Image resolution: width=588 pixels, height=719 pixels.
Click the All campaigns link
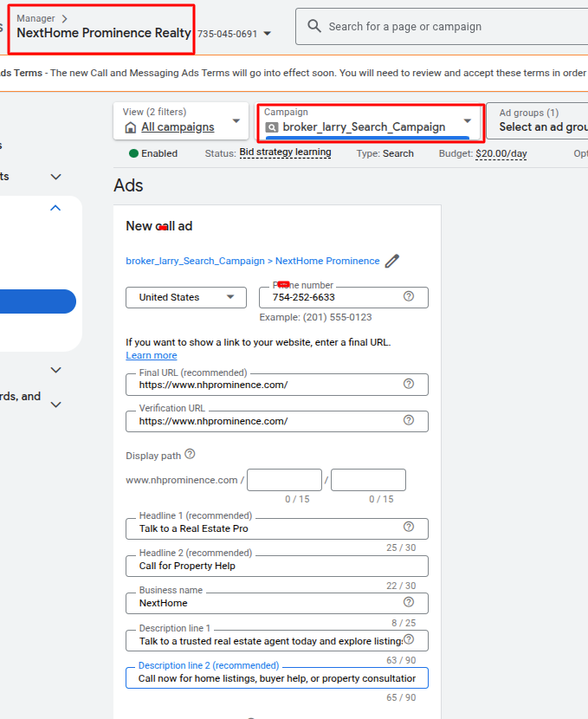[x=178, y=127]
